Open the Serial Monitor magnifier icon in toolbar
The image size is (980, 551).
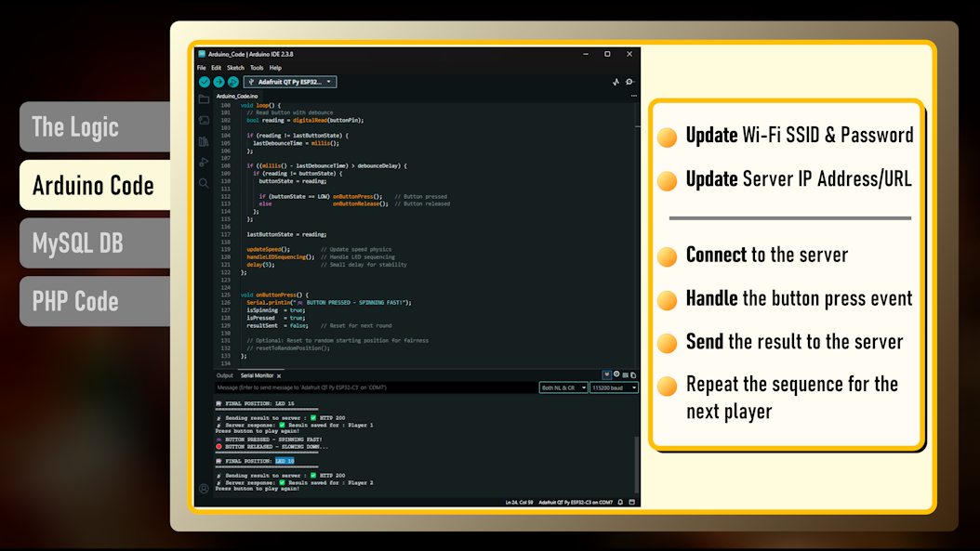(x=629, y=82)
